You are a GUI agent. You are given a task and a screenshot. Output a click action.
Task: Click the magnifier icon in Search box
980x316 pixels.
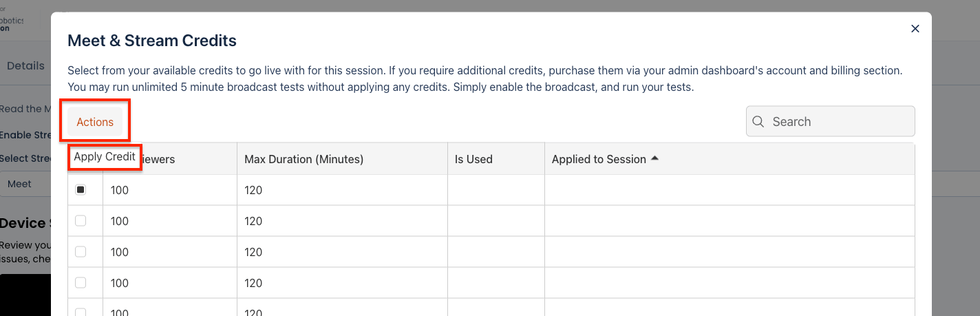(x=758, y=122)
